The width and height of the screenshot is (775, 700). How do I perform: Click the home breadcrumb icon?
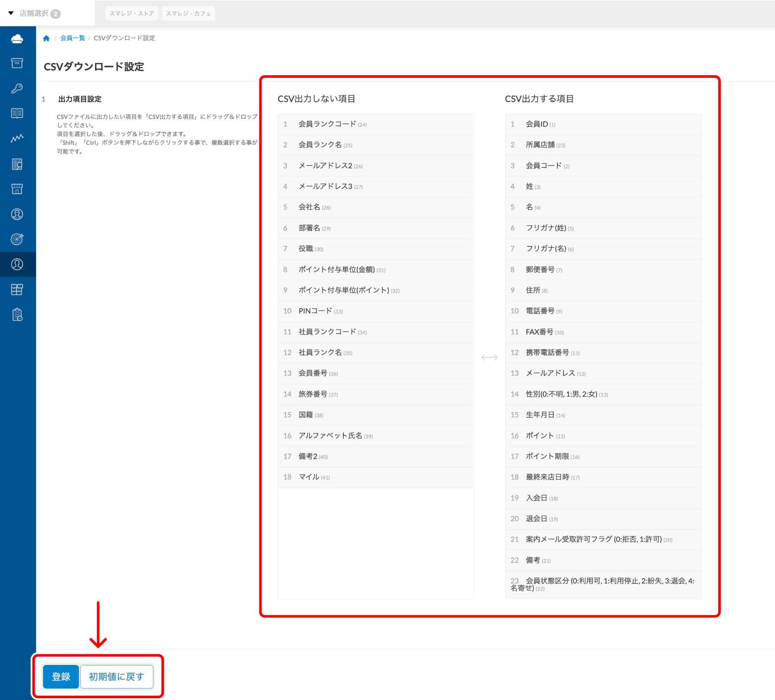point(46,38)
